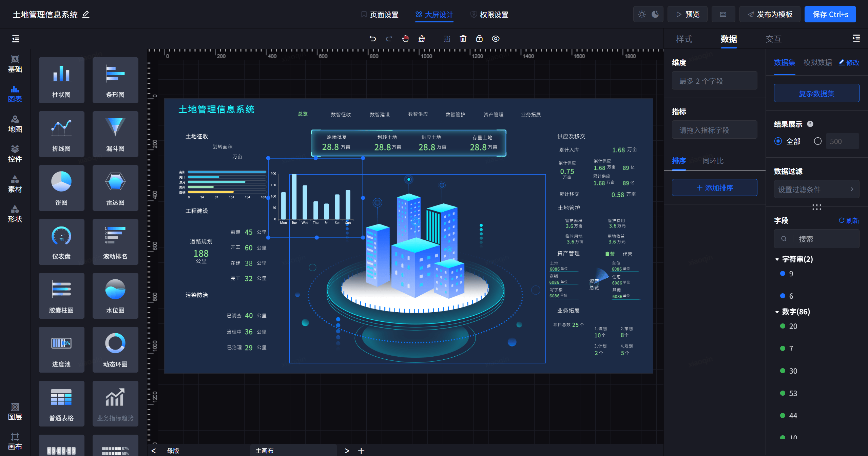Viewport: 868px width, 456px height.
Task: Select the 全部 result radio button
Action: click(x=778, y=141)
